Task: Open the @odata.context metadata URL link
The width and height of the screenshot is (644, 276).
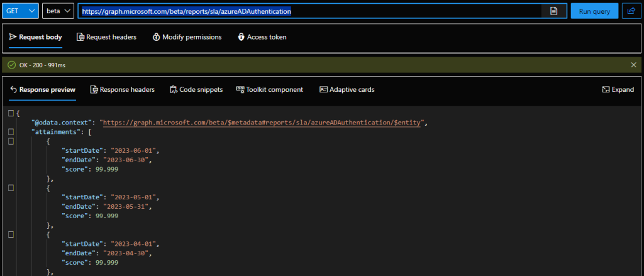Action: coord(262,123)
